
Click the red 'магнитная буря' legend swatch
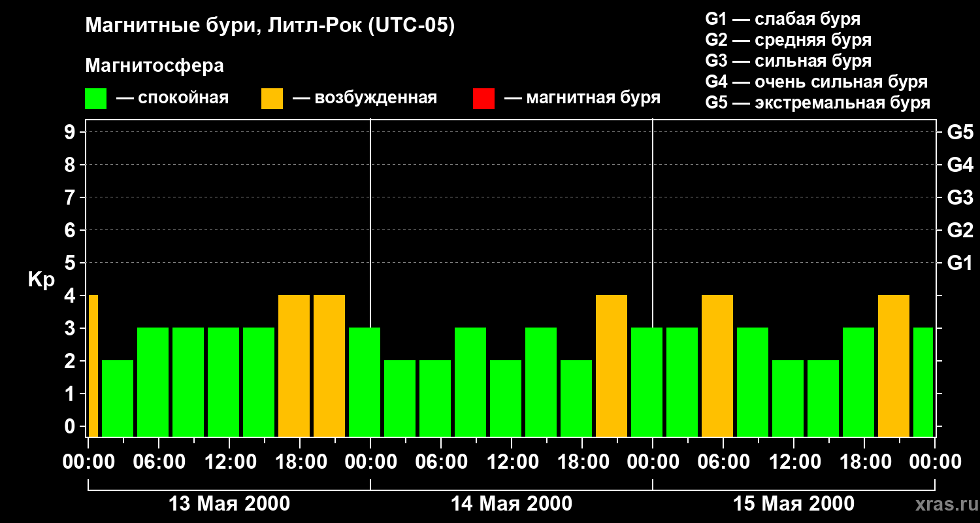483,99
